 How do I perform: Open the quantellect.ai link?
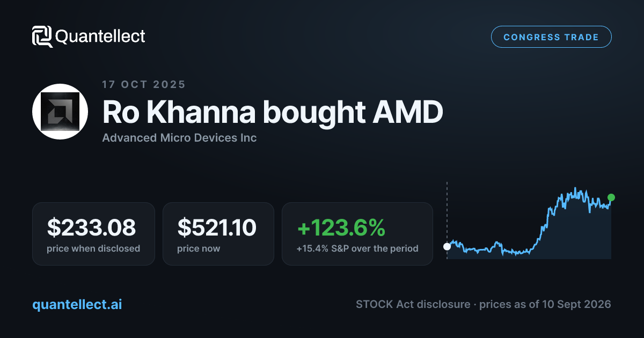pos(77,305)
